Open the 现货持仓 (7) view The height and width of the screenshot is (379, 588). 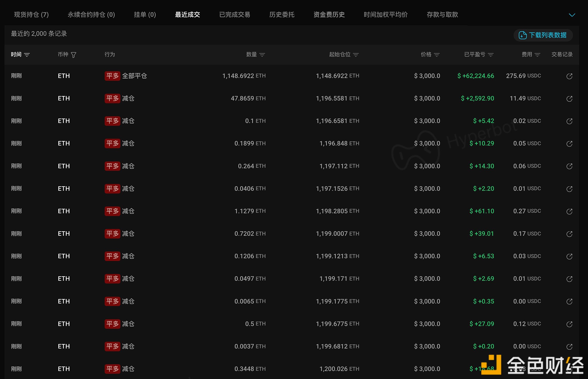pyautogui.click(x=31, y=15)
